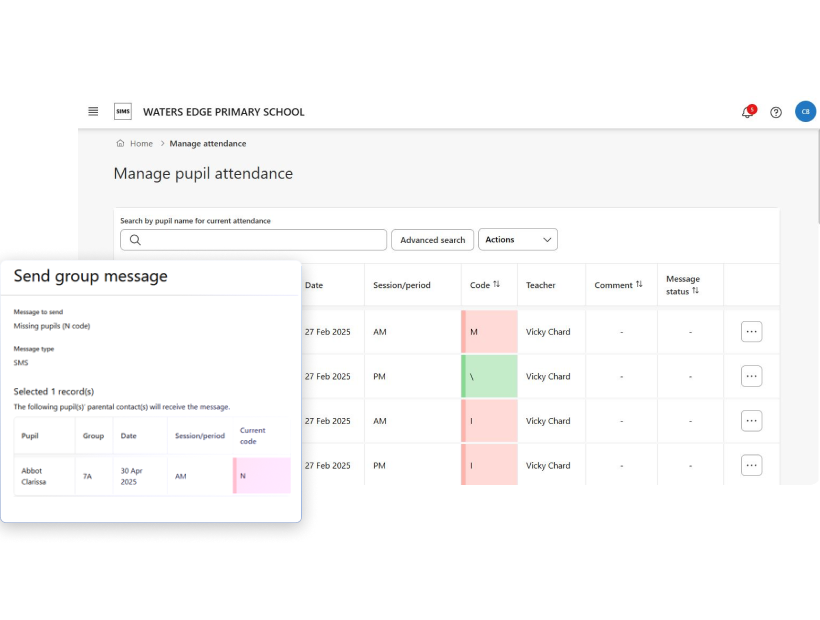This screenshot has height=620, width=820.
Task: Select the pink N current code cell
Action: [x=262, y=476]
